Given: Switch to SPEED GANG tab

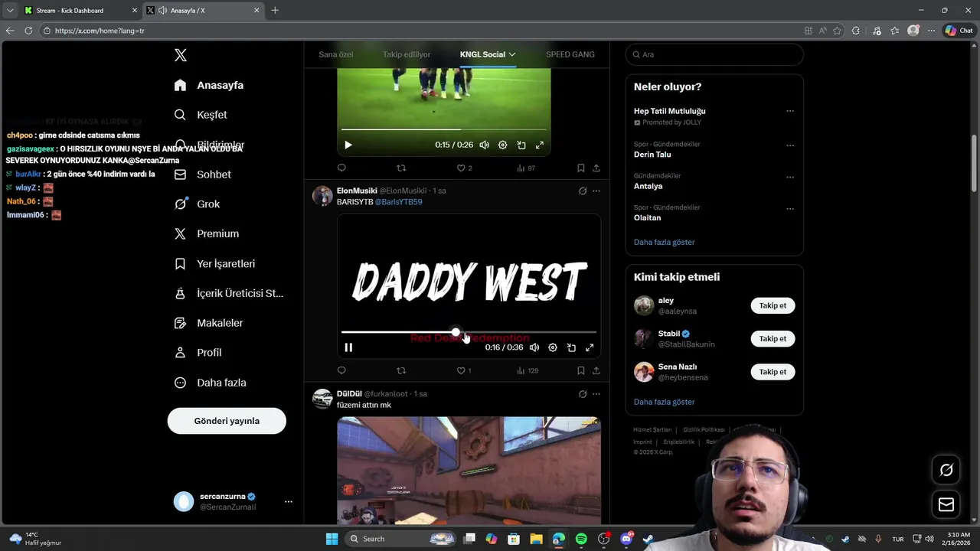Looking at the screenshot, I should point(570,54).
